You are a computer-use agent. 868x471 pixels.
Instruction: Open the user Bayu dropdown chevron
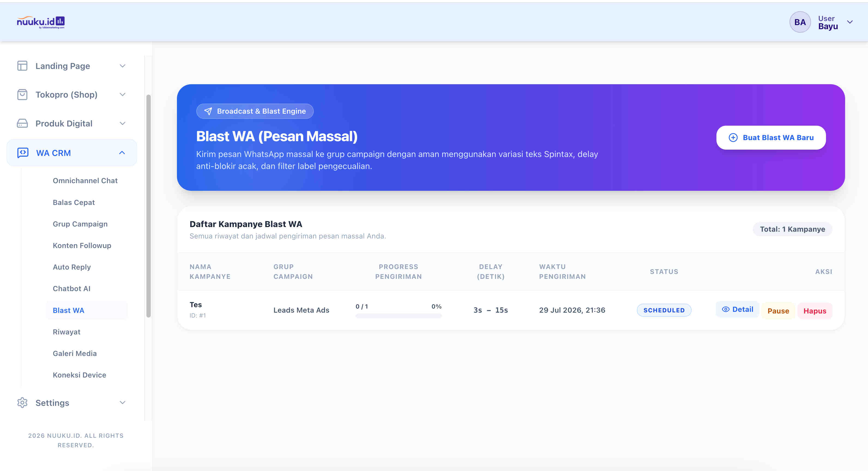(x=850, y=22)
